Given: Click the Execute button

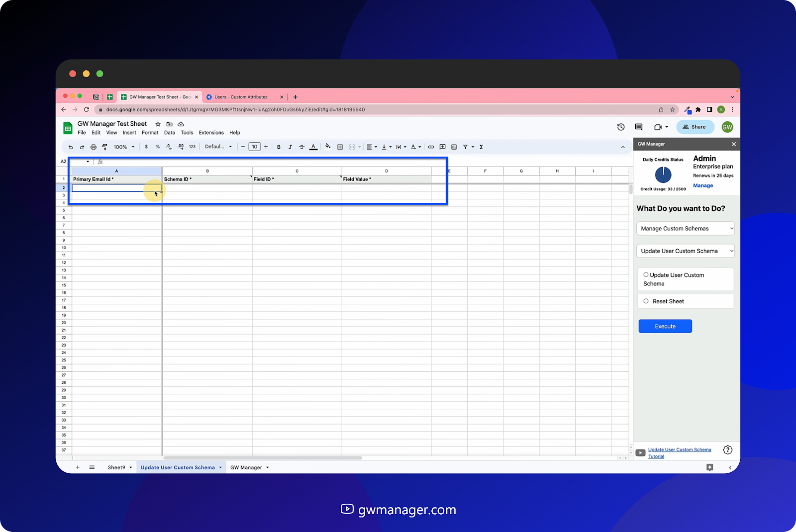Looking at the screenshot, I should pos(665,326).
